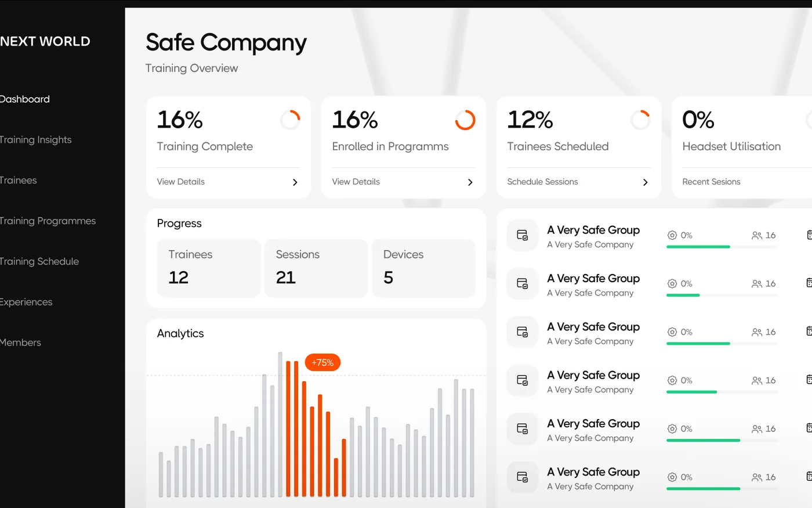Click the 16% figure above Training Complete
Image resolution: width=812 pixels, height=508 pixels.
[180, 120]
